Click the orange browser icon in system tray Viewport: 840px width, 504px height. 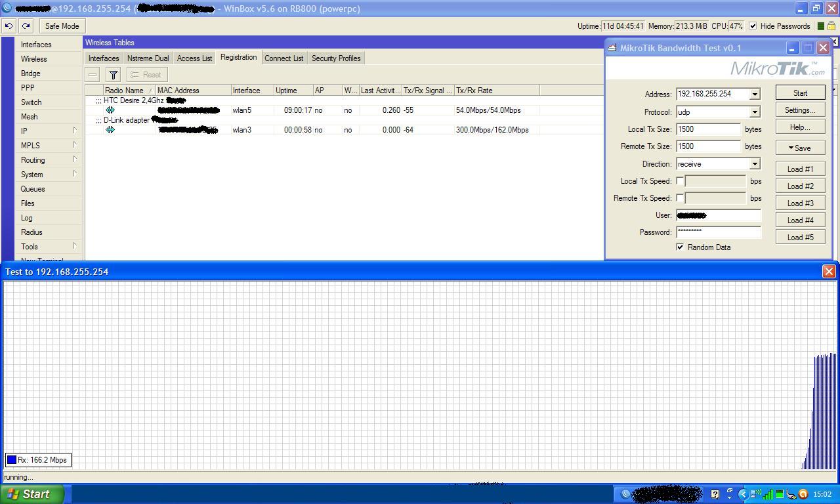point(803,494)
